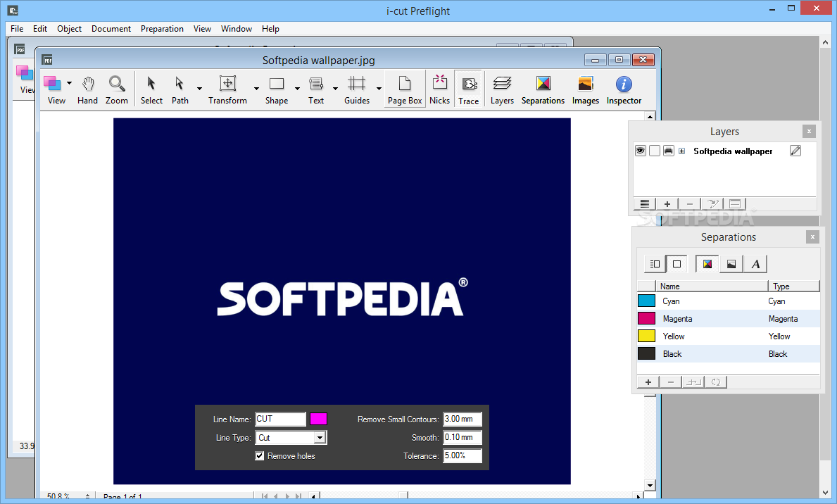Toggle the outline square button in Separations
Screen dimensions: 837x504
click(677, 264)
